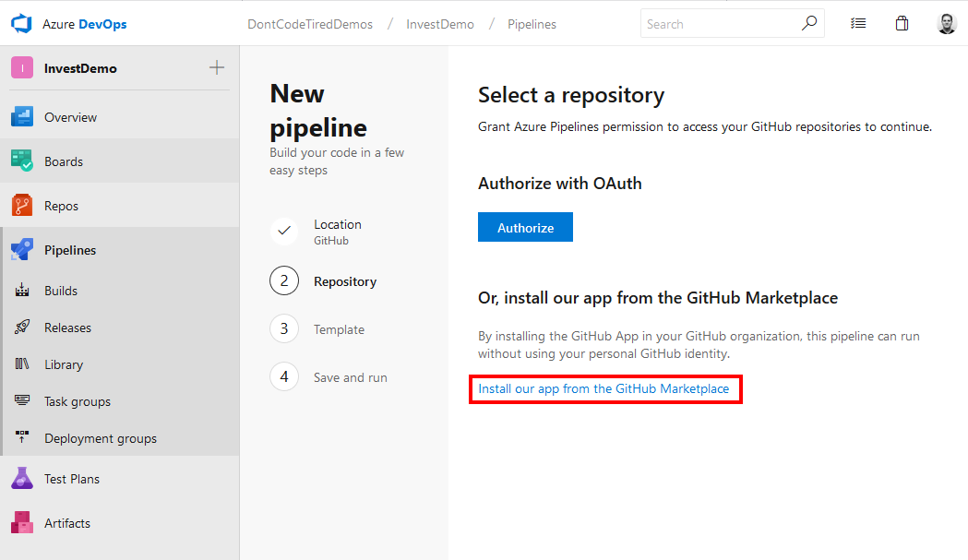Open InvestDemo from the breadcrumb

(440, 24)
